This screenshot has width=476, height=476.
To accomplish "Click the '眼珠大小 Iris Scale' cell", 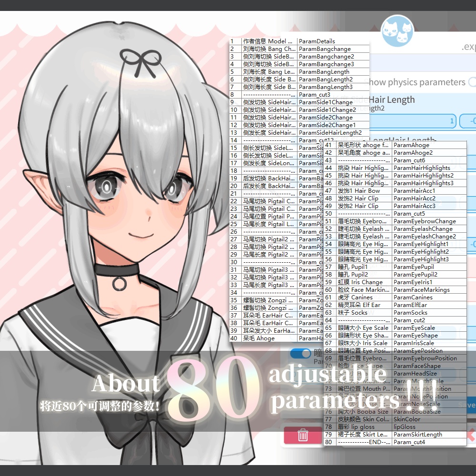I will coord(364,343).
